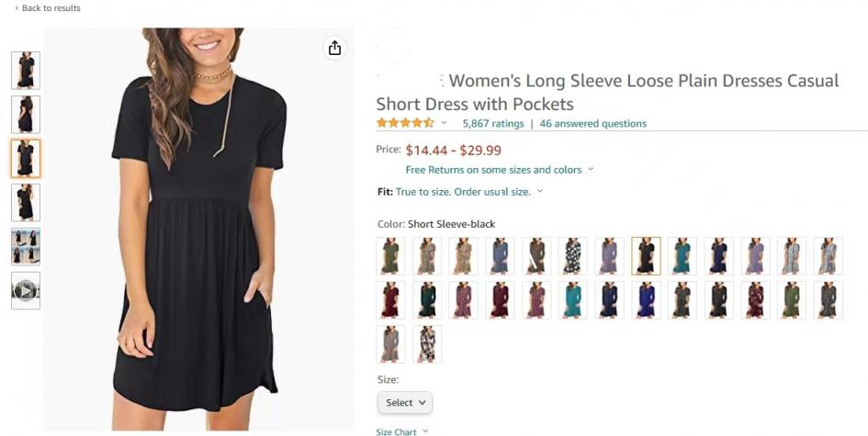The image size is (868, 436).
Task: Play the product video thumbnail
Action: (x=26, y=290)
